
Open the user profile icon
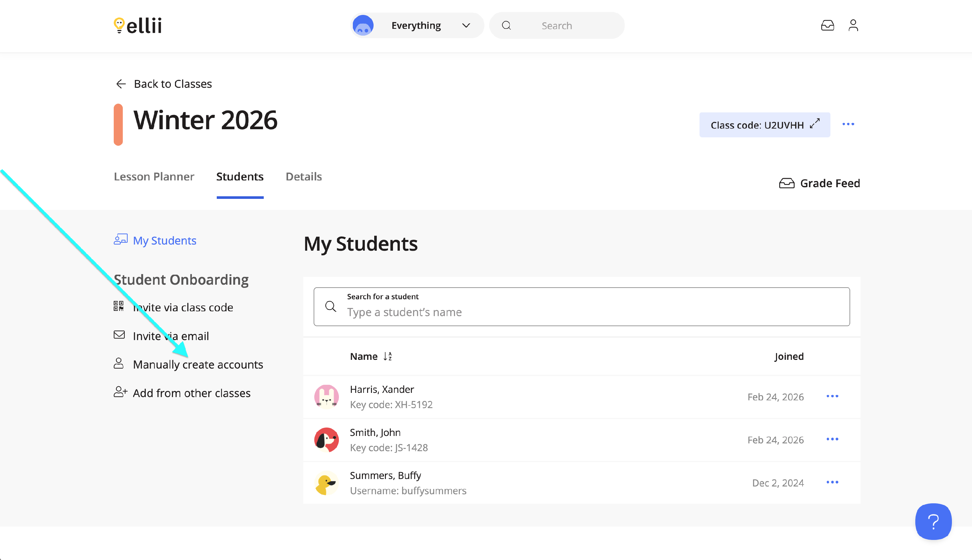coord(853,25)
